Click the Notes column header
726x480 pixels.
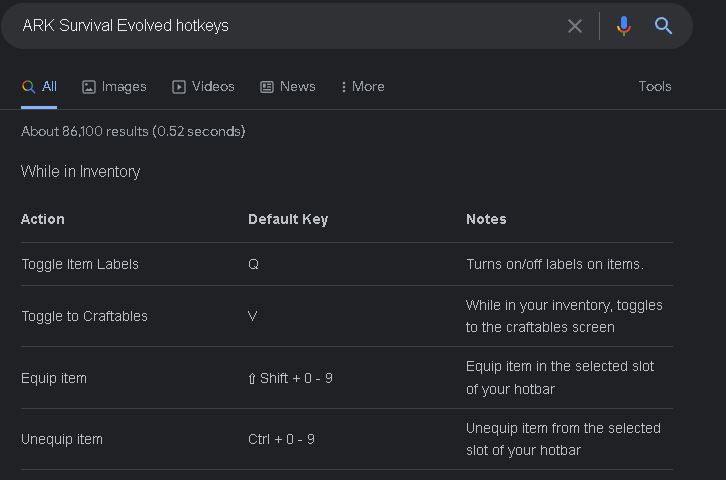(486, 219)
